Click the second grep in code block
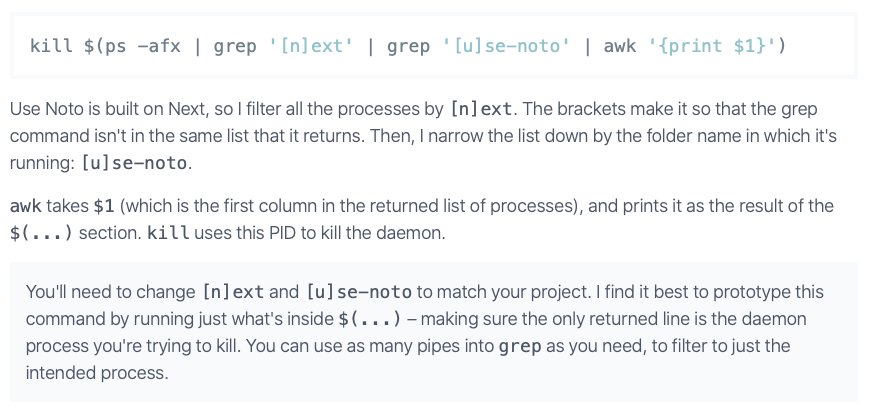 (408, 46)
